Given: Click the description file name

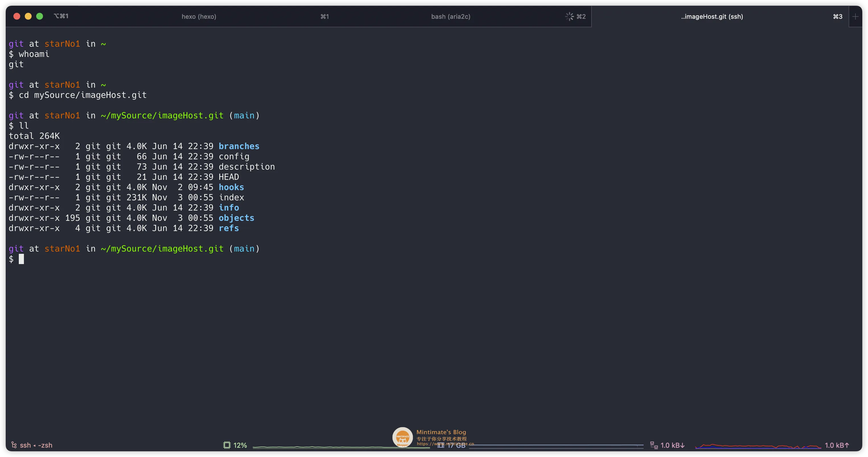Looking at the screenshot, I should point(247,167).
